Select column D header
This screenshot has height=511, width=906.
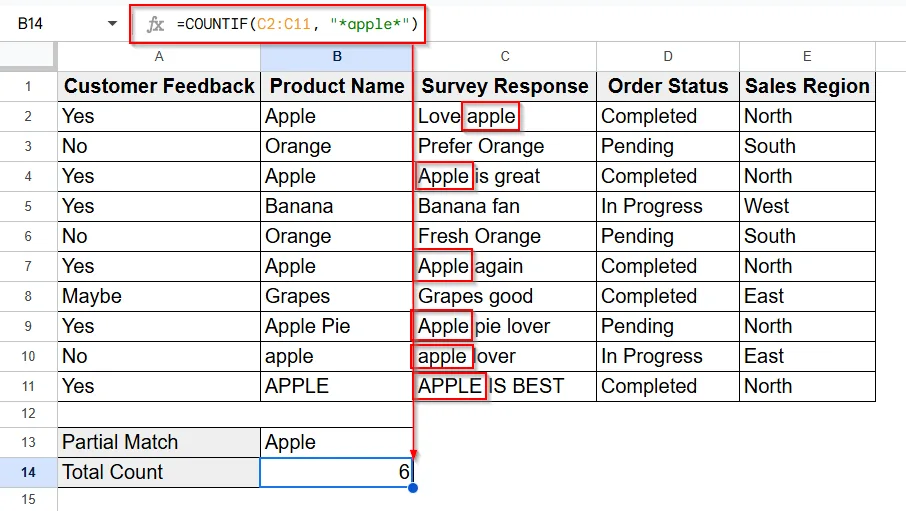(668, 57)
